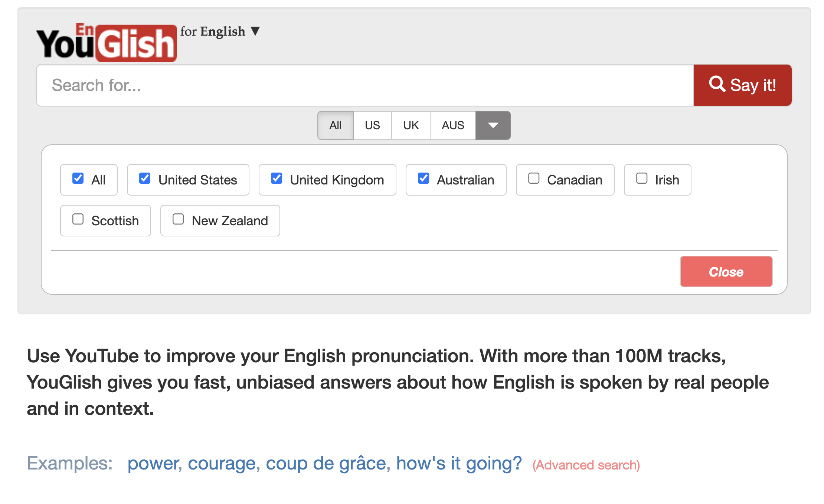824x504 pixels.
Task: Click in the Search for... field
Action: pyautogui.click(x=364, y=85)
